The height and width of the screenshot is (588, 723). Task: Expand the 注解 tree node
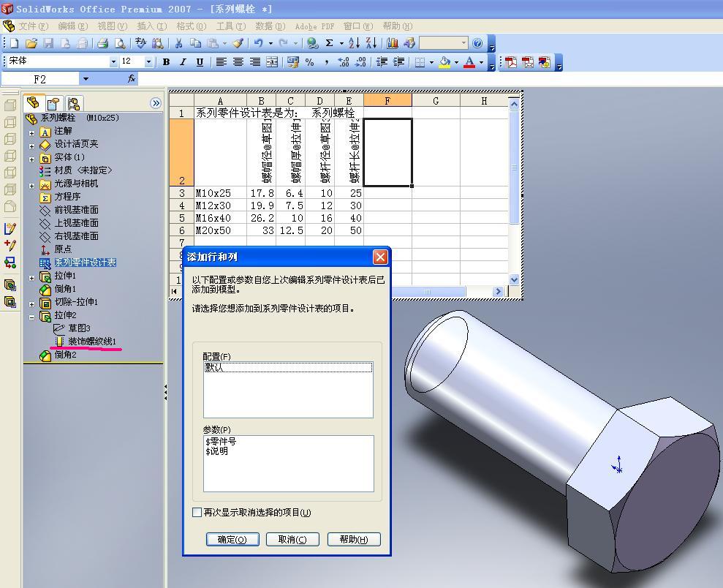32,133
